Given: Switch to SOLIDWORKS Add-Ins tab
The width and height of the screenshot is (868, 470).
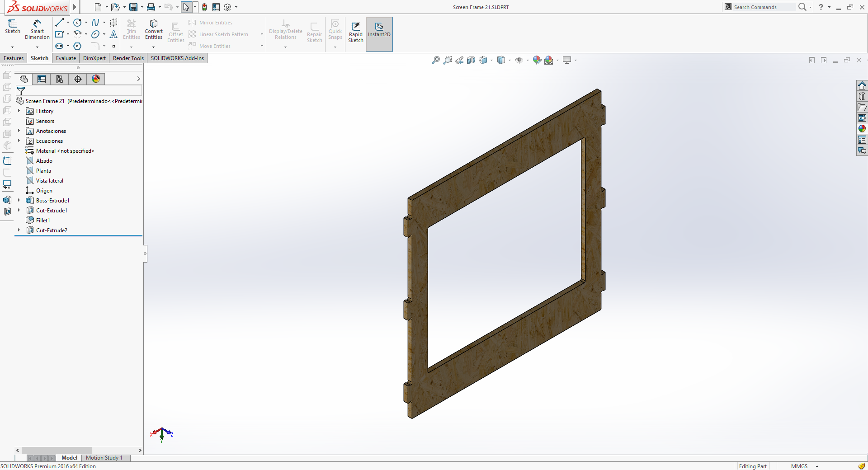Looking at the screenshot, I should (177, 58).
